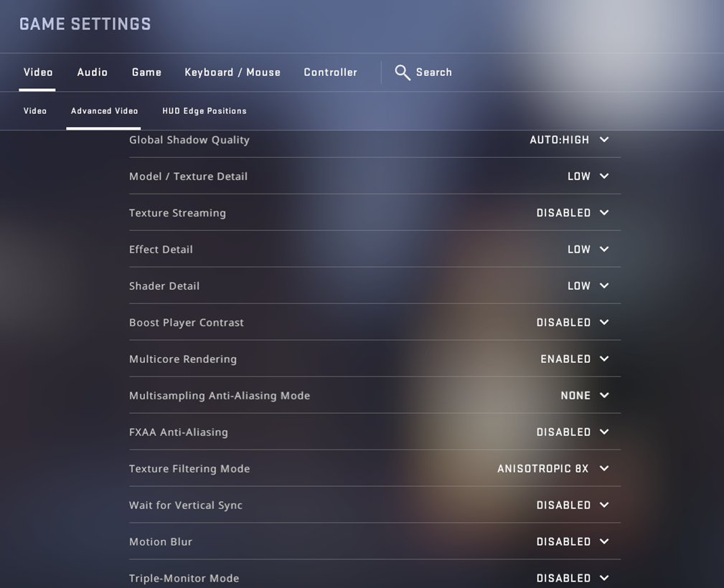
Task: Click the Multisampling Anti-Aliasing Mode chevron
Action: [604, 396]
